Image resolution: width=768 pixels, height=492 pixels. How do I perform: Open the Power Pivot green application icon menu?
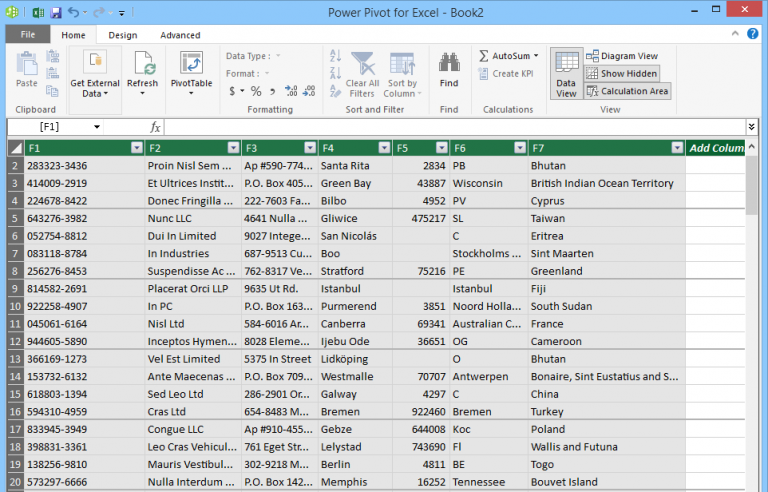point(13,12)
